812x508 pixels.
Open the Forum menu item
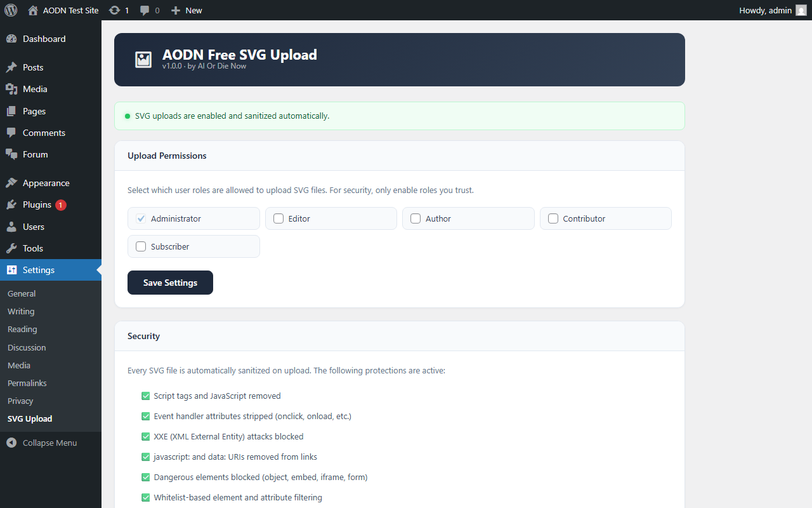(51, 154)
